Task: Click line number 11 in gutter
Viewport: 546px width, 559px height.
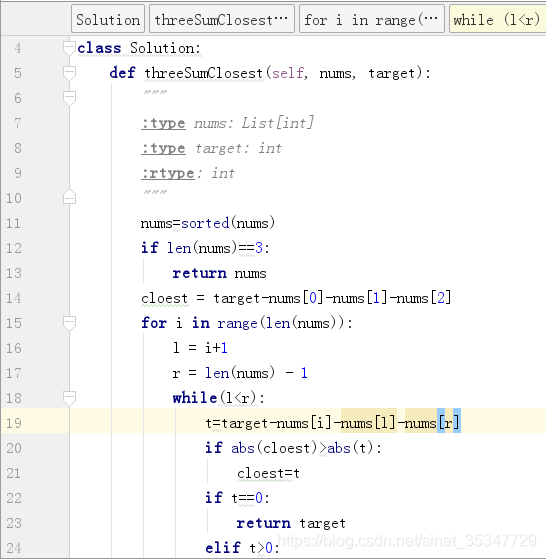Action: (14, 224)
